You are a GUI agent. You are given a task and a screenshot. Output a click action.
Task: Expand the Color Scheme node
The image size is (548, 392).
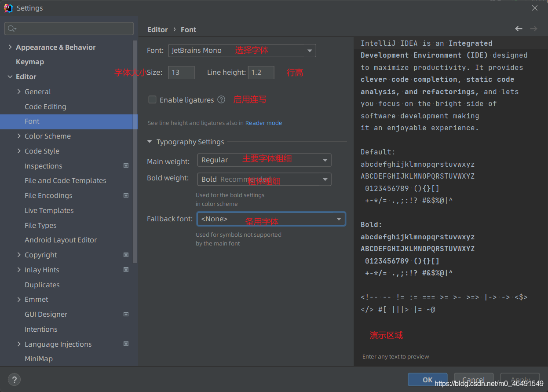[x=19, y=136]
